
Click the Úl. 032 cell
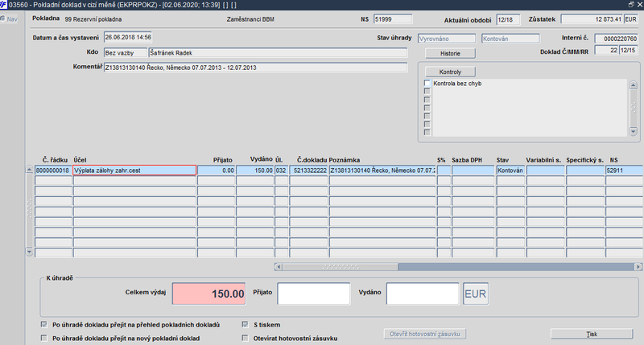click(x=281, y=170)
